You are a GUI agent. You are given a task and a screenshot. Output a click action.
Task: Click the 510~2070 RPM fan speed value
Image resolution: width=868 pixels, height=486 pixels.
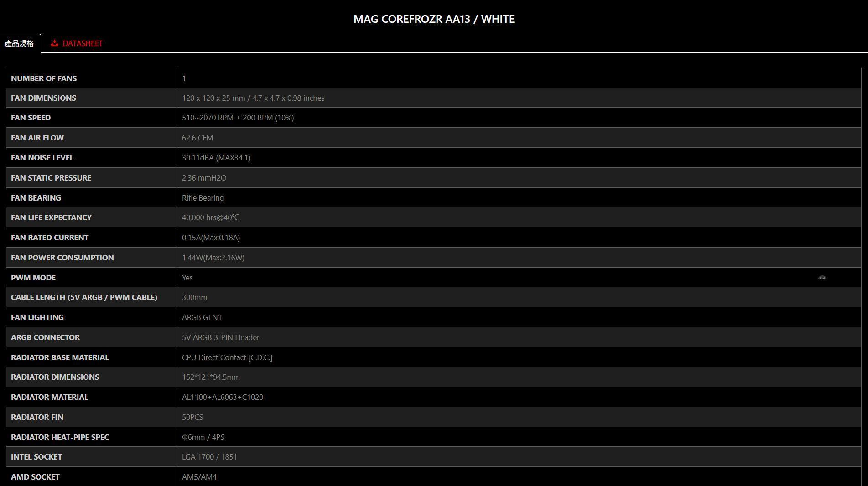click(238, 118)
